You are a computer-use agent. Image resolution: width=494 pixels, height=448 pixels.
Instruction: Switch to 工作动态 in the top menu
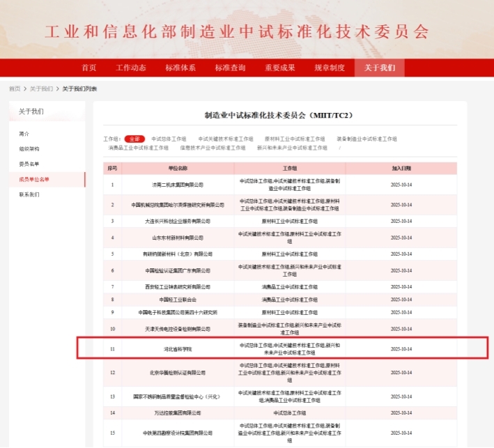pyautogui.click(x=131, y=68)
